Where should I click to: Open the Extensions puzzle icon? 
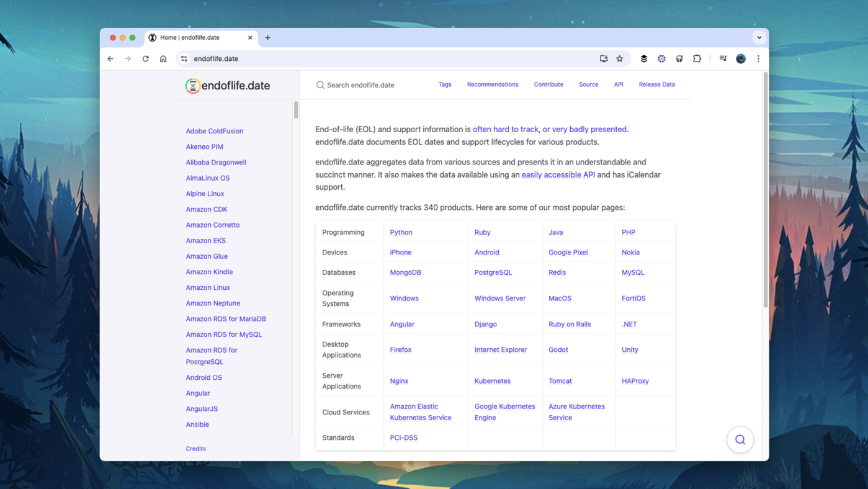[697, 58]
